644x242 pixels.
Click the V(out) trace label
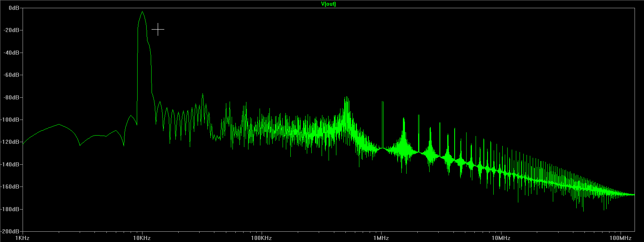[x=328, y=4]
